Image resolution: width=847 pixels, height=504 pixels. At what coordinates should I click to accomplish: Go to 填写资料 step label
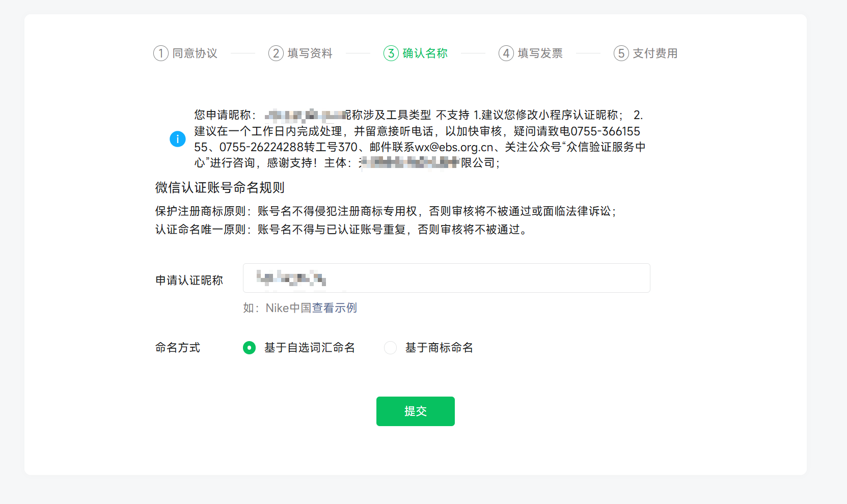click(x=310, y=53)
